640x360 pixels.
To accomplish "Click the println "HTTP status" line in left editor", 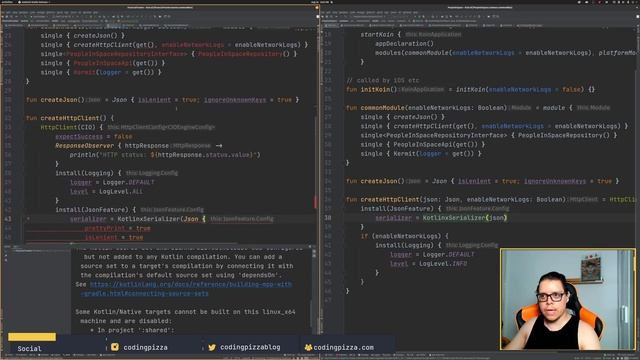I will click(x=164, y=155).
